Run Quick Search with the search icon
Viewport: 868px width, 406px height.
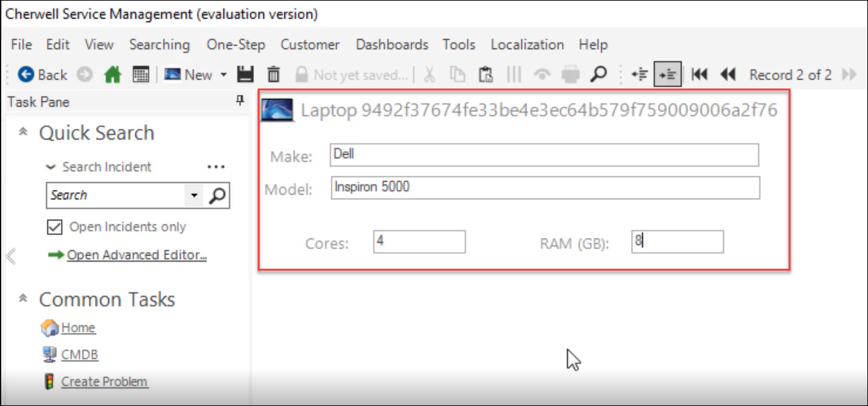(x=218, y=195)
